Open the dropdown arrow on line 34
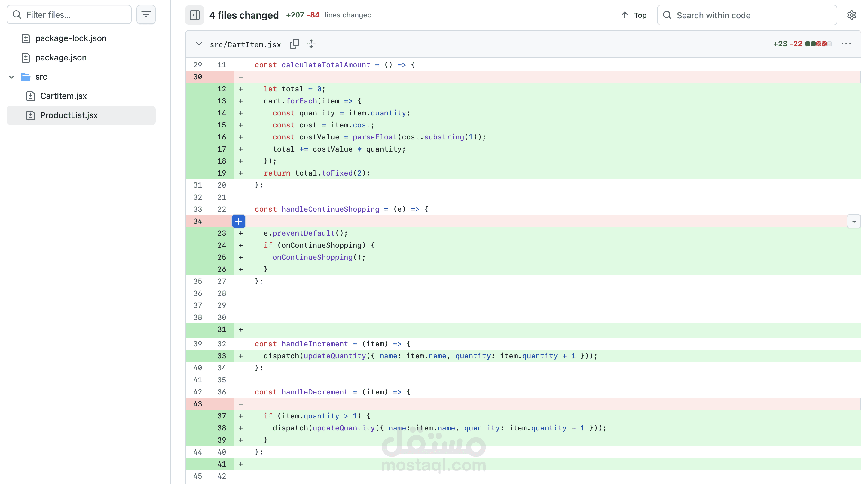Viewport: 868px width, 484px height. (x=854, y=222)
